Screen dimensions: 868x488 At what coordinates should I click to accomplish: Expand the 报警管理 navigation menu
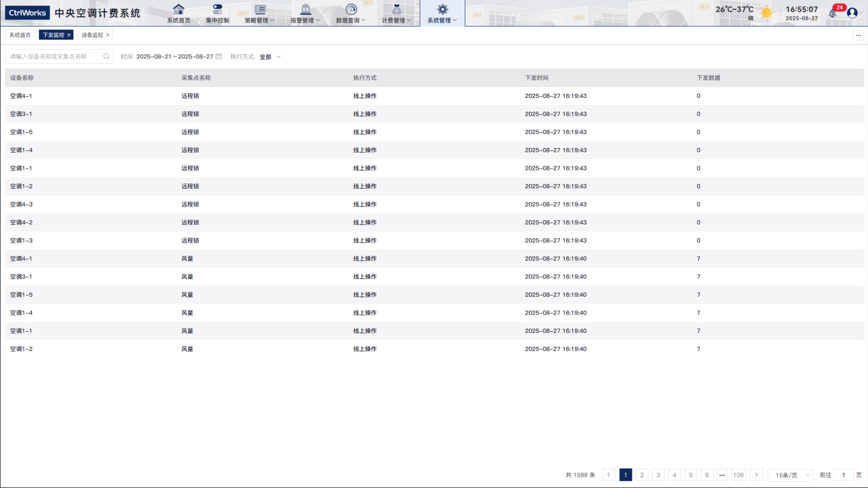305,13
